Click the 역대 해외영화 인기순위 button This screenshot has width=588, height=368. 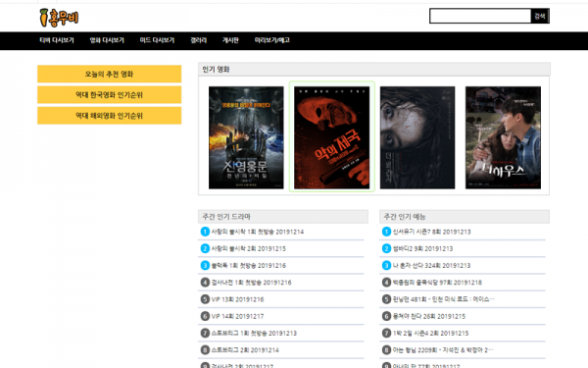pos(109,116)
